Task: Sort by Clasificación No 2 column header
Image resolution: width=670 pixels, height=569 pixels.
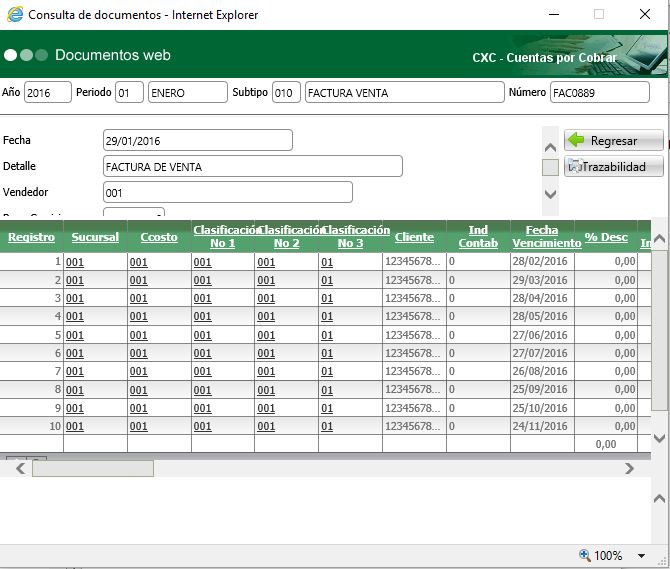Action: (286, 236)
